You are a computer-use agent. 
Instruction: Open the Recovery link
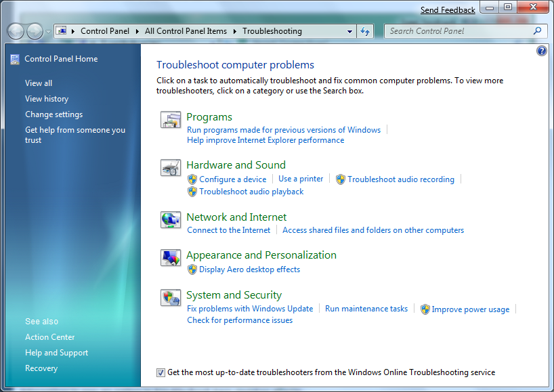click(x=41, y=368)
